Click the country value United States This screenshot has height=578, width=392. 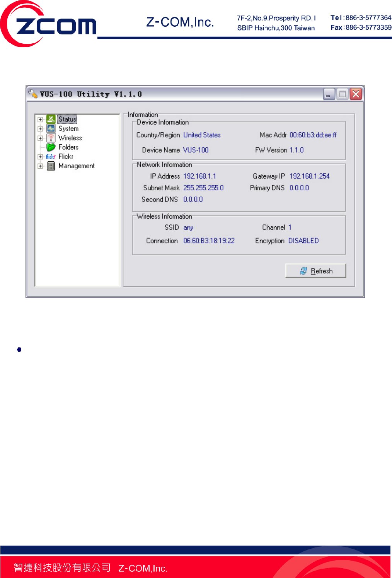pyautogui.click(x=202, y=135)
